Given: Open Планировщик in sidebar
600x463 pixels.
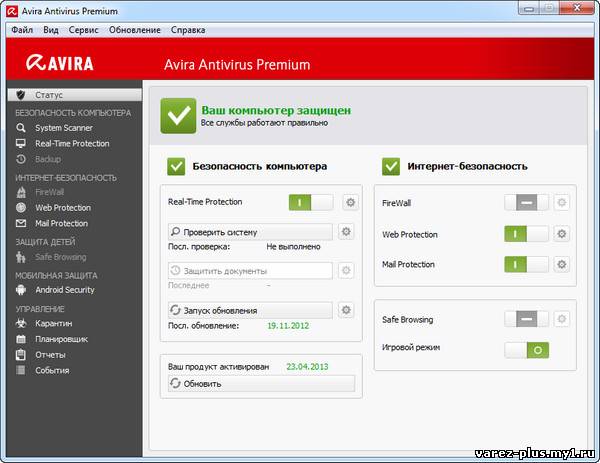Looking at the screenshot, I should 62,339.
